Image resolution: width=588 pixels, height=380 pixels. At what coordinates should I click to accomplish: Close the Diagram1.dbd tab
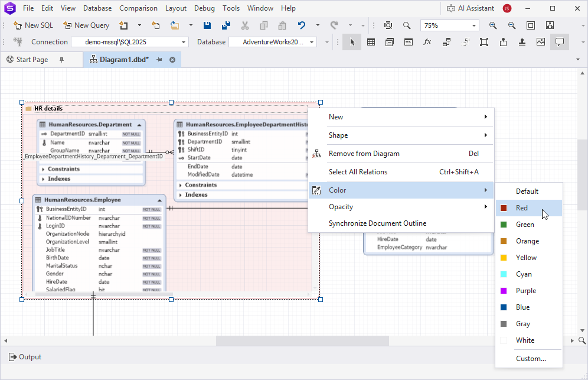point(172,60)
